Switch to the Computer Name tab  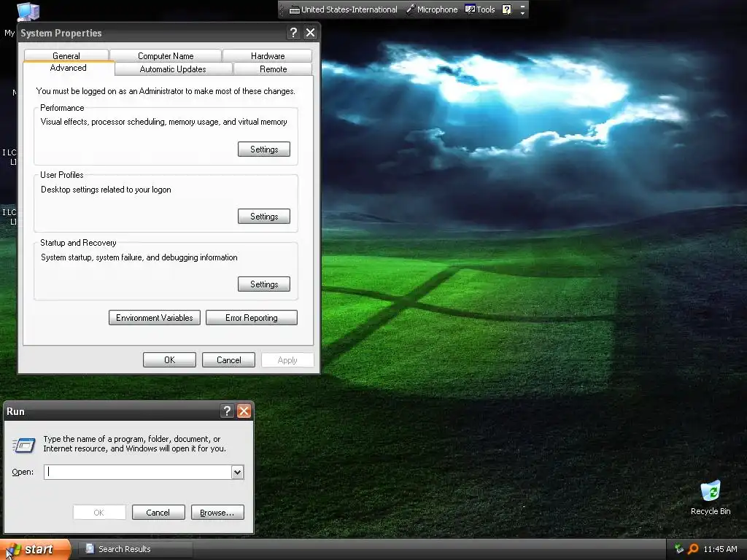[166, 55]
